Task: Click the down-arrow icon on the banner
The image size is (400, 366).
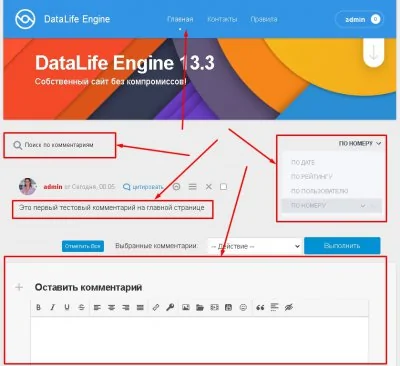Action: pos(374,53)
